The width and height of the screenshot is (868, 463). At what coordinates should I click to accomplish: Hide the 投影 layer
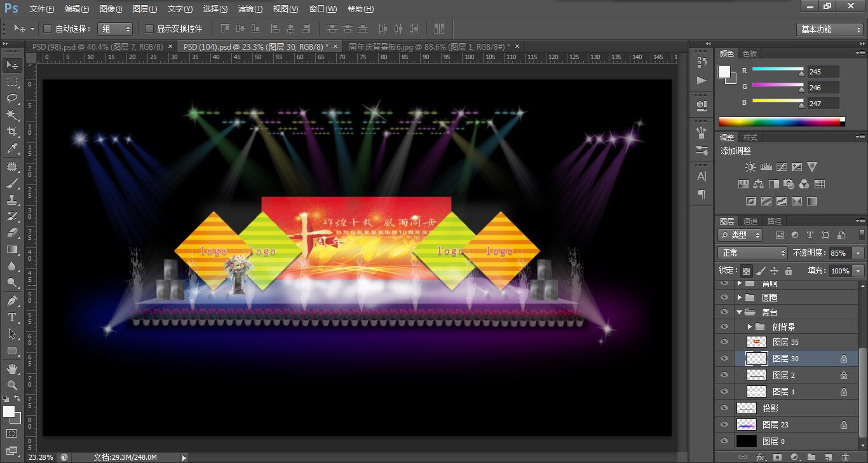click(724, 408)
